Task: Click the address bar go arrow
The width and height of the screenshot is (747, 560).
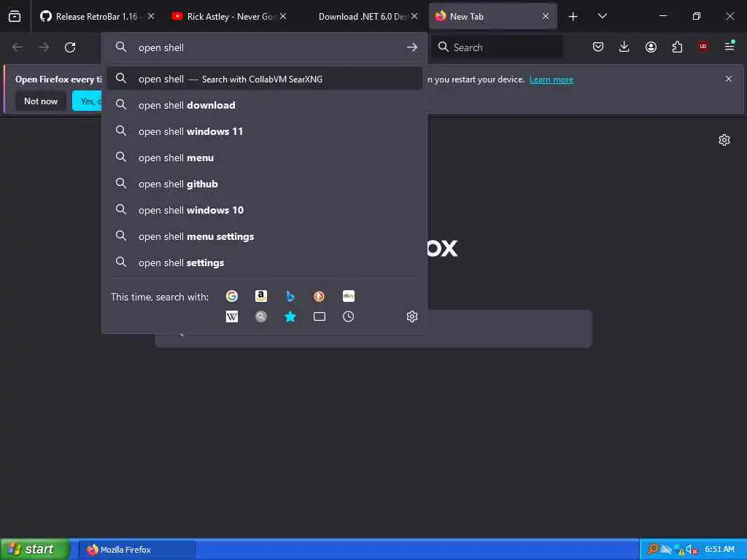Action: 412,47
